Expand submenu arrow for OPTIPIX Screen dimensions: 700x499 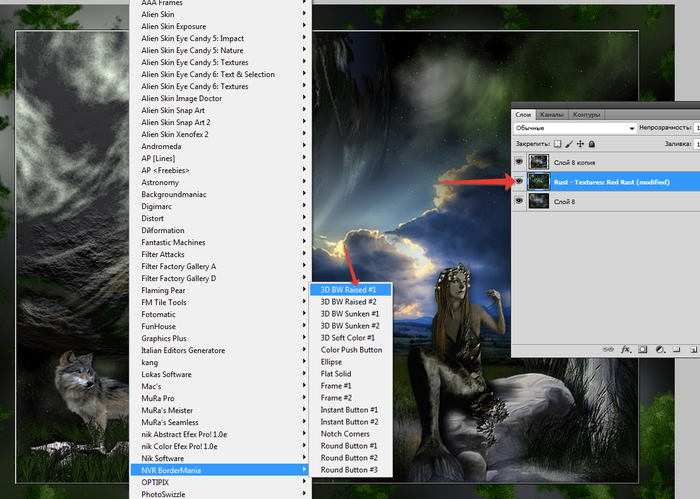[x=304, y=482]
